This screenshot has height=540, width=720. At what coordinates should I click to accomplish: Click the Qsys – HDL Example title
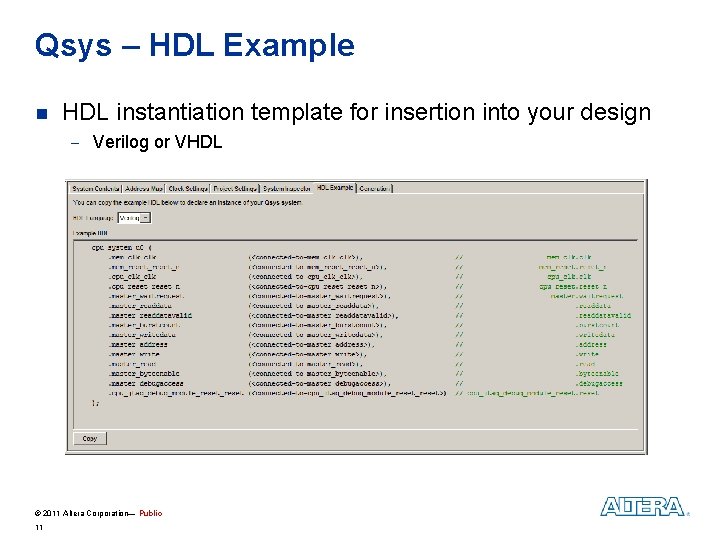tap(195, 45)
